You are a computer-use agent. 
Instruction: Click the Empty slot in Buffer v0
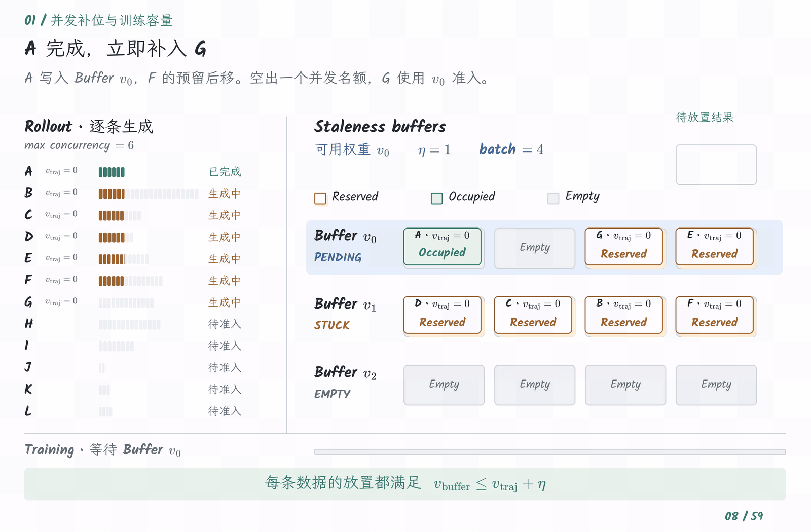tap(535, 248)
